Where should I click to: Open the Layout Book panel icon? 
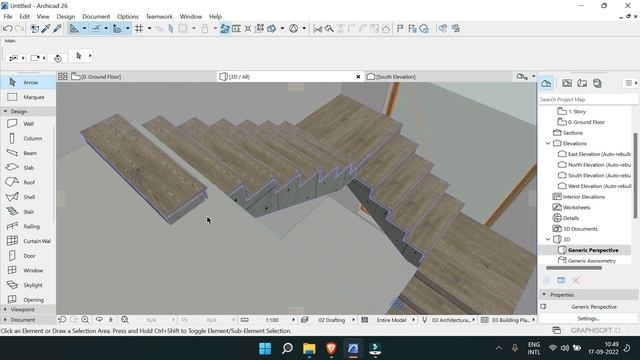582,83
